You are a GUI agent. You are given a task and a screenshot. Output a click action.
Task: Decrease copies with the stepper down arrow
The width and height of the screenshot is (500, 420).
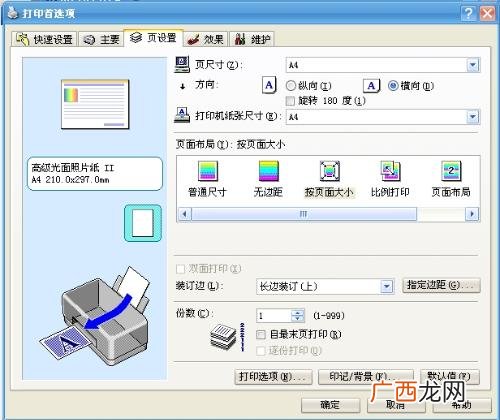pos(298,319)
